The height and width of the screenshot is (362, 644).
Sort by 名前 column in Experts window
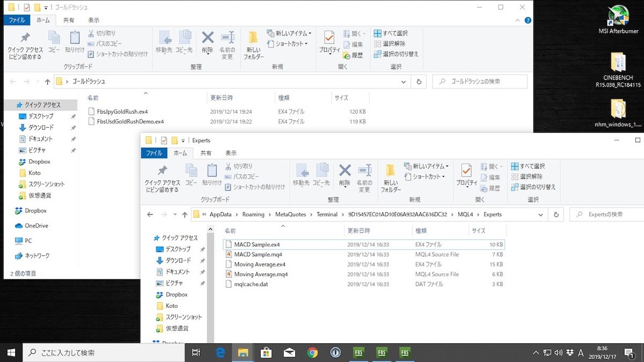[283, 231]
